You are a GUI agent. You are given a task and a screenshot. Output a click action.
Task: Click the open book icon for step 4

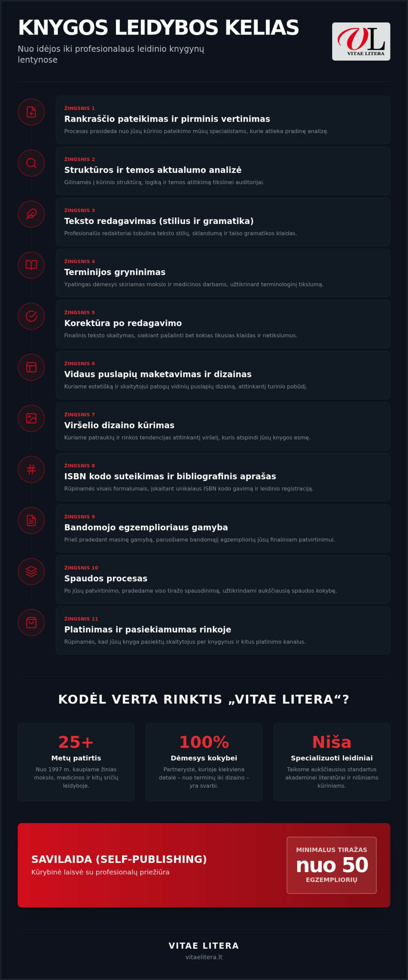(x=31, y=265)
